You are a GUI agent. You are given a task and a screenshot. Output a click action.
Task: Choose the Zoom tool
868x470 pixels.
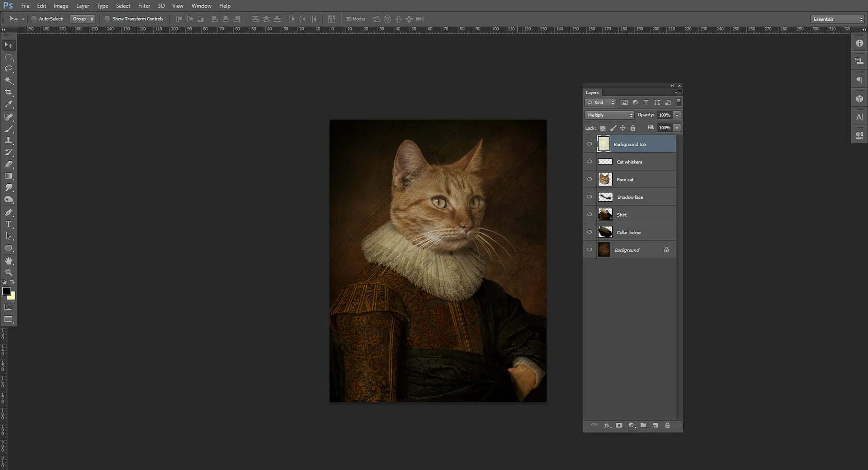[8, 273]
